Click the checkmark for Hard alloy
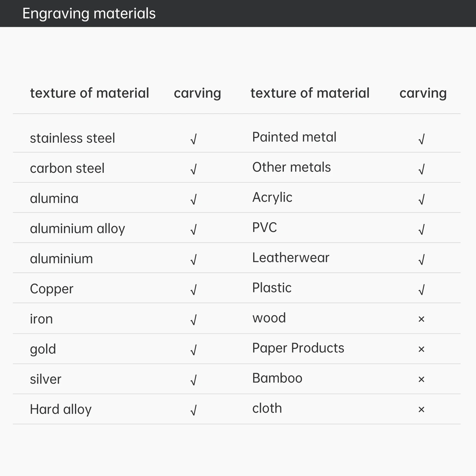The width and height of the screenshot is (476, 476). pos(194,411)
